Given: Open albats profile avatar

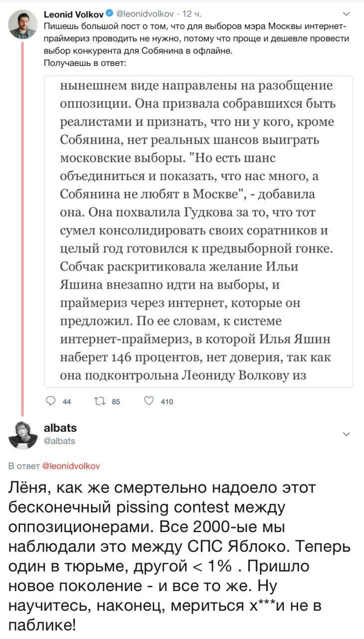Looking at the screenshot, I should click(x=22, y=434).
